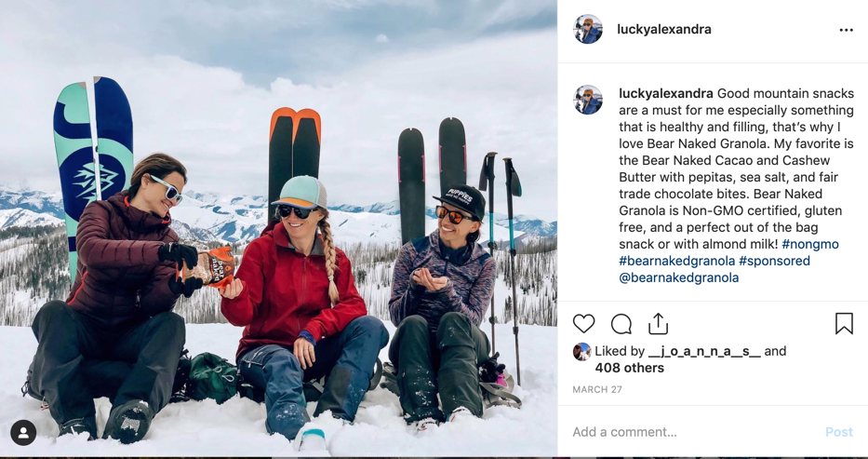Visit the @bearnakedgranola mention
Image resolution: width=868 pixels, height=459 pixels.
pos(679,277)
